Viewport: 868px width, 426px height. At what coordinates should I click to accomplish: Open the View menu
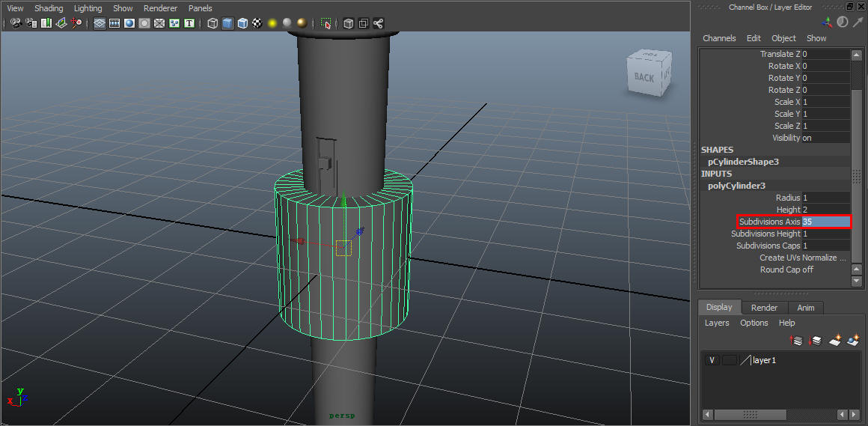[x=15, y=8]
